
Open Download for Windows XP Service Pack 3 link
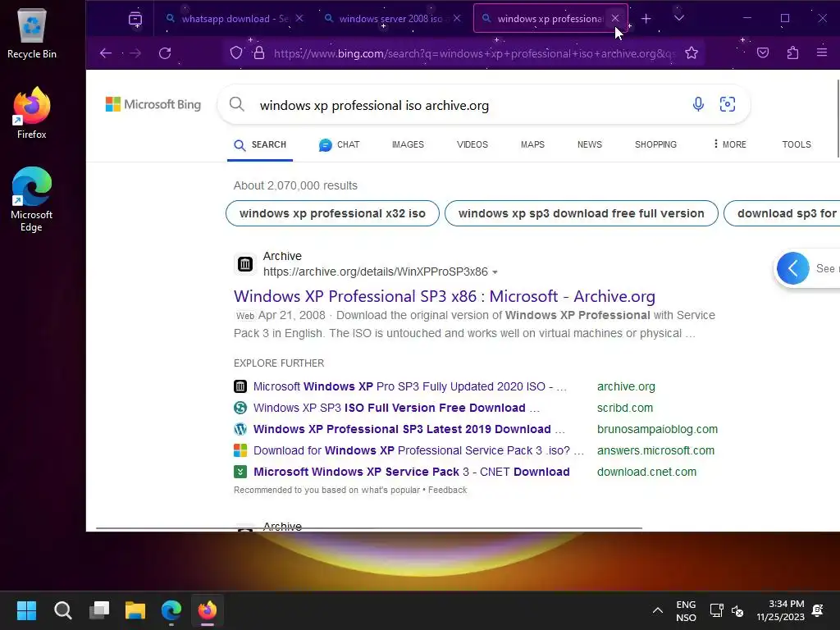pos(418,451)
